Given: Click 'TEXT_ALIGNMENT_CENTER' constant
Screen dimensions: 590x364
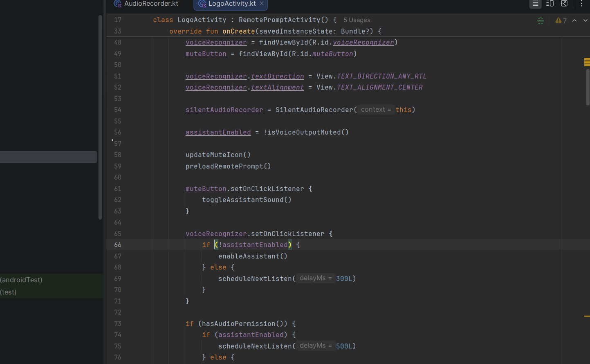Looking at the screenshot, I should pyautogui.click(x=380, y=87).
